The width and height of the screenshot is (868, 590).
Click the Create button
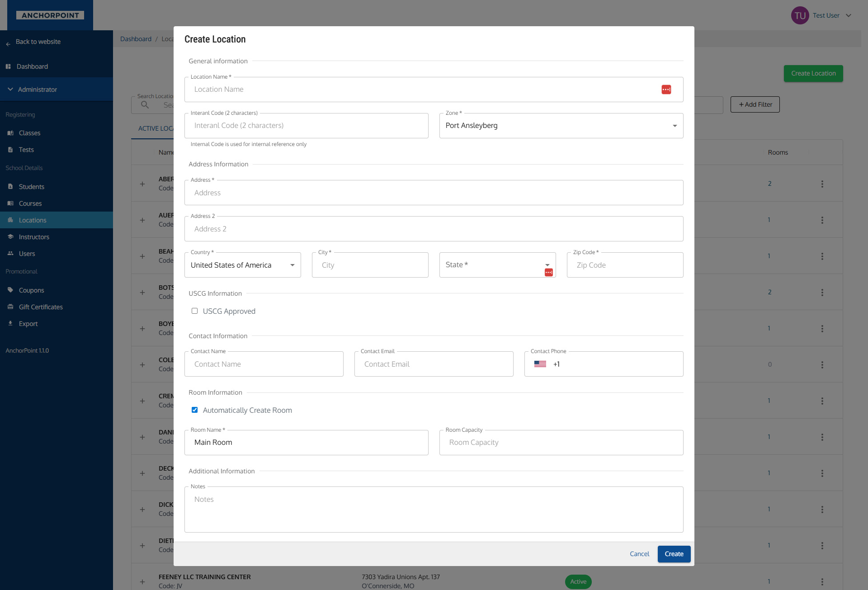pyautogui.click(x=674, y=553)
